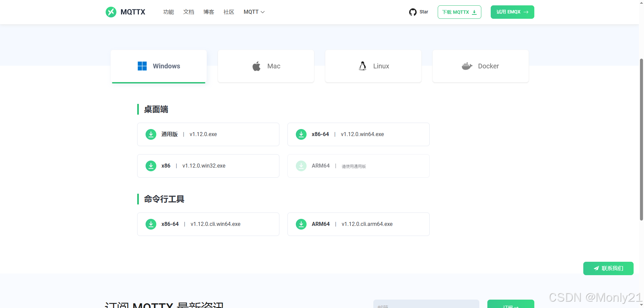644x308 pixels.
Task: Expand the MQTT navigation dropdown
Action: [x=254, y=12]
